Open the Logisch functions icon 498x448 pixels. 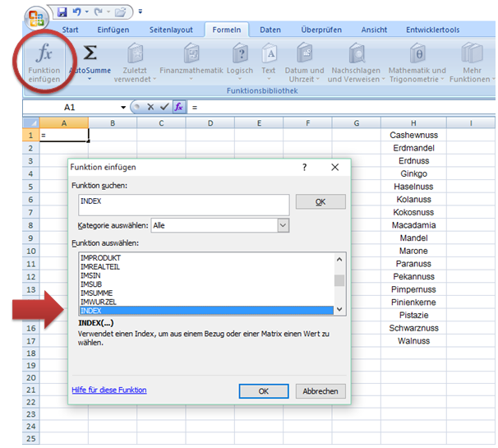(240, 54)
